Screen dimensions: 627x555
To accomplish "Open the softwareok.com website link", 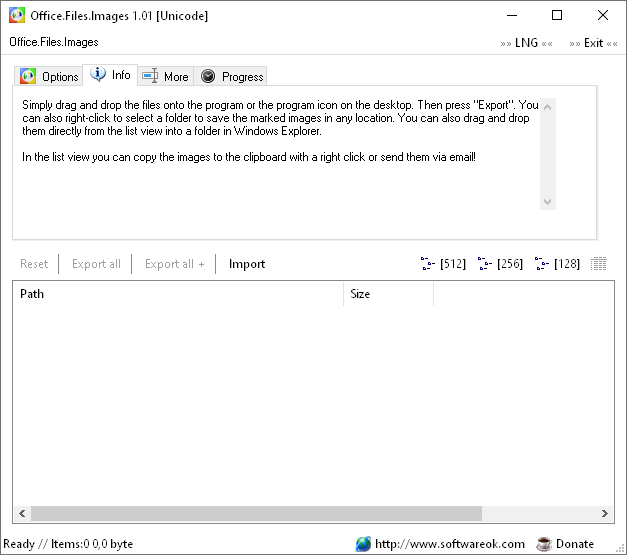I will pos(449,544).
